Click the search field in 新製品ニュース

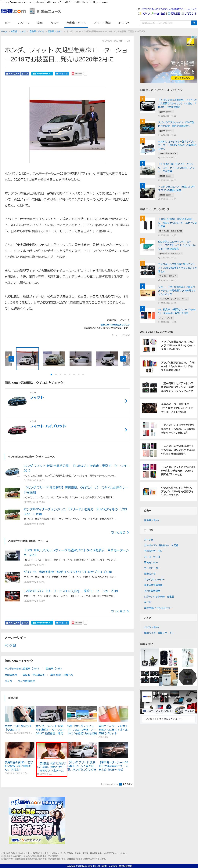(x=165, y=23)
